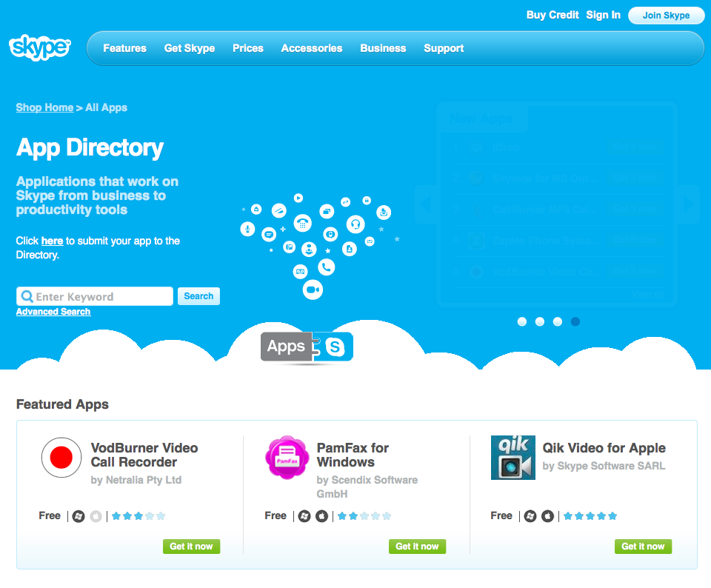This screenshot has width=711, height=588.
Task: Click the Search button
Action: tap(198, 296)
